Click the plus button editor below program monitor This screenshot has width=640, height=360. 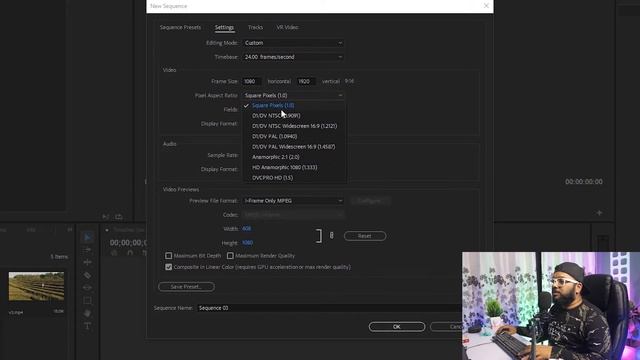(x=599, y=213)
